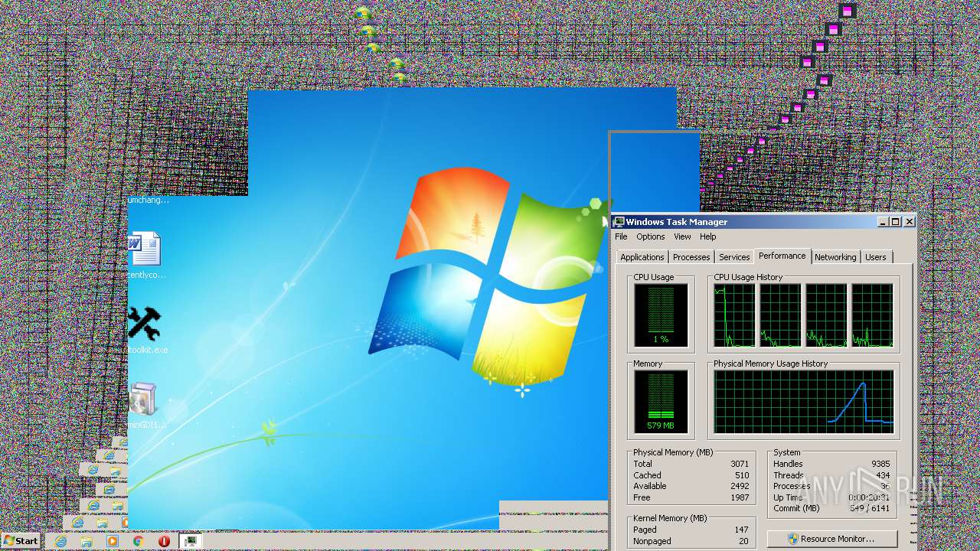Open Opera browser from the taskbar
Image resolution: width=980 pixels, height=551 pixels.
click(164, 541)
